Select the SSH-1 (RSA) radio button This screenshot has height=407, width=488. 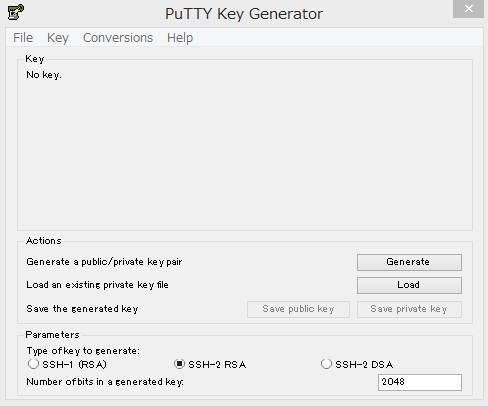(x=33, y=364)
